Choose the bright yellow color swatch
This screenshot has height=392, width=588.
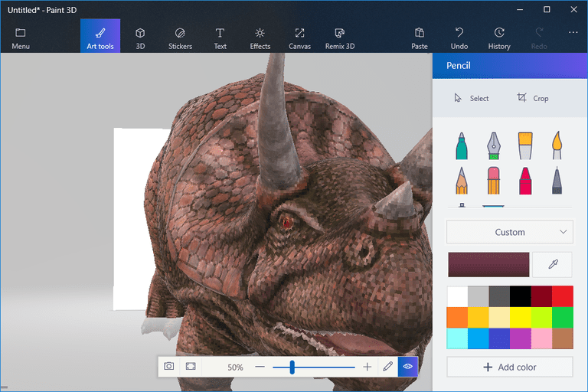click(521, 317)
